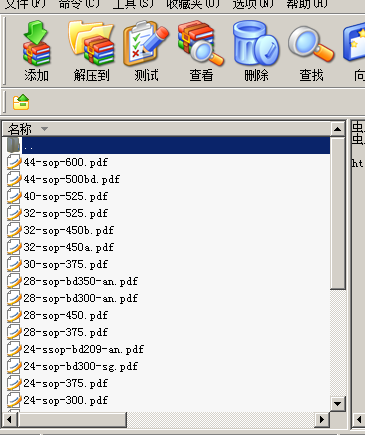Click PDF icon of 32-sop-450b.pdf
Viewport: 365px width, 435px height.
point(14,230)
